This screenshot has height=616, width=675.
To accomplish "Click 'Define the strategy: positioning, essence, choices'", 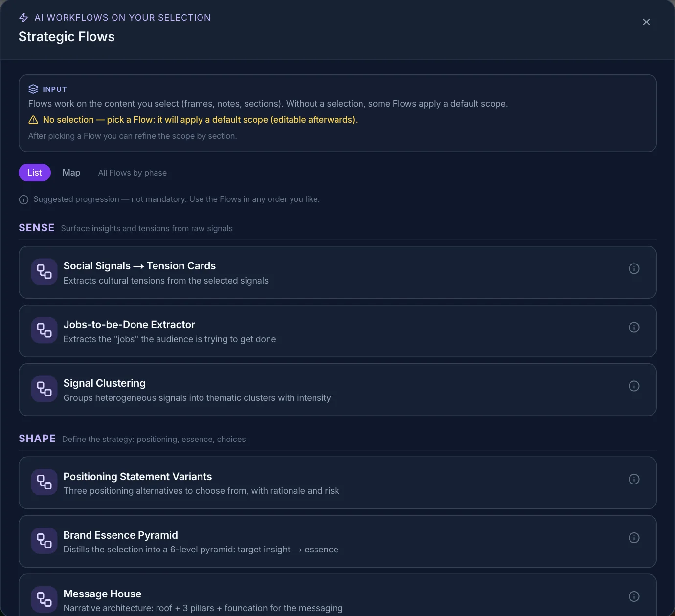I will pyautogui.click(x=154, y=439).
